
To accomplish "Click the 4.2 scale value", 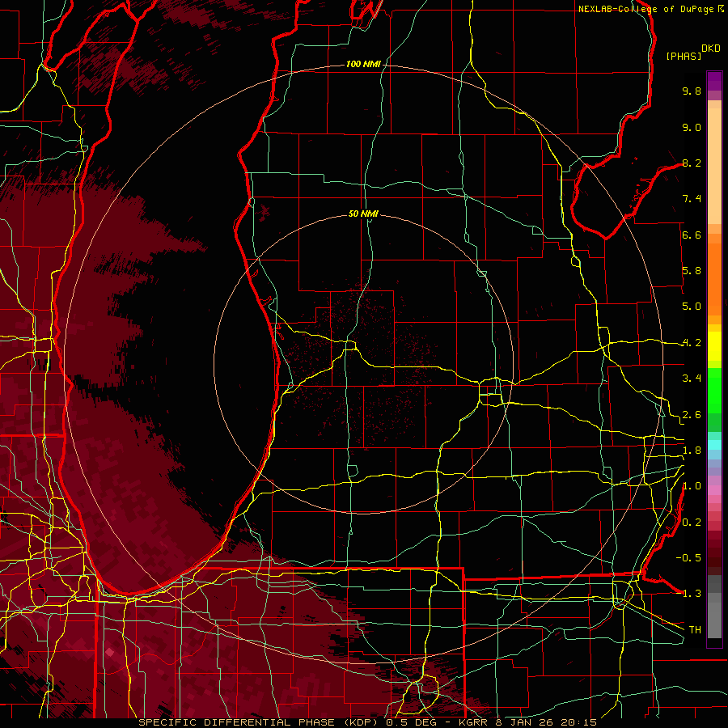I will coord(692,343).
